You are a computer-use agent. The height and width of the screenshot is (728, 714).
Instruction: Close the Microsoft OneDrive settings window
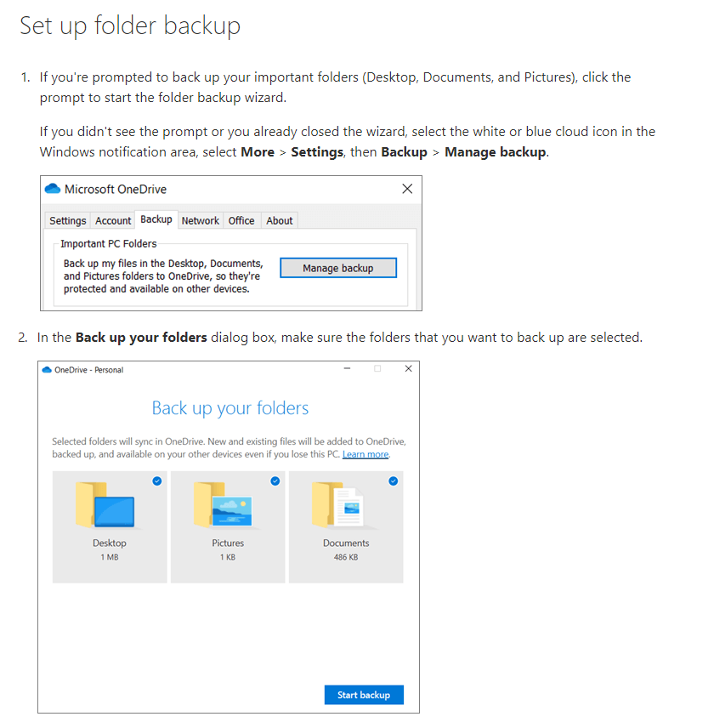click(407, 189)
